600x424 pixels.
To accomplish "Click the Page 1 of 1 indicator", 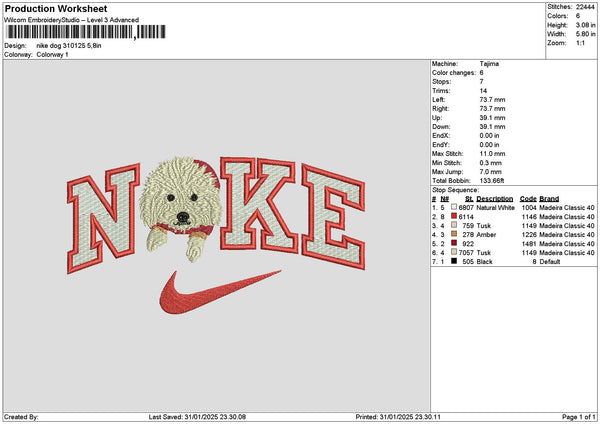I will (x=579, y=417).
